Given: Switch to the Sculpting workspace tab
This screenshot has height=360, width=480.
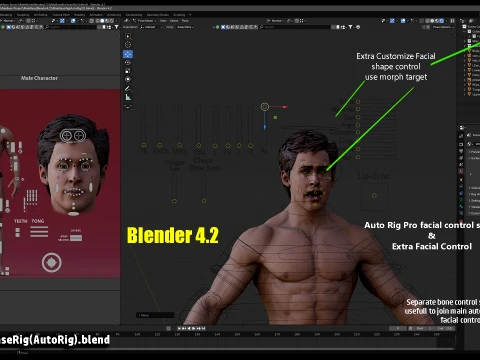Looking at the screenshot, I should click(x=23, y=15).
